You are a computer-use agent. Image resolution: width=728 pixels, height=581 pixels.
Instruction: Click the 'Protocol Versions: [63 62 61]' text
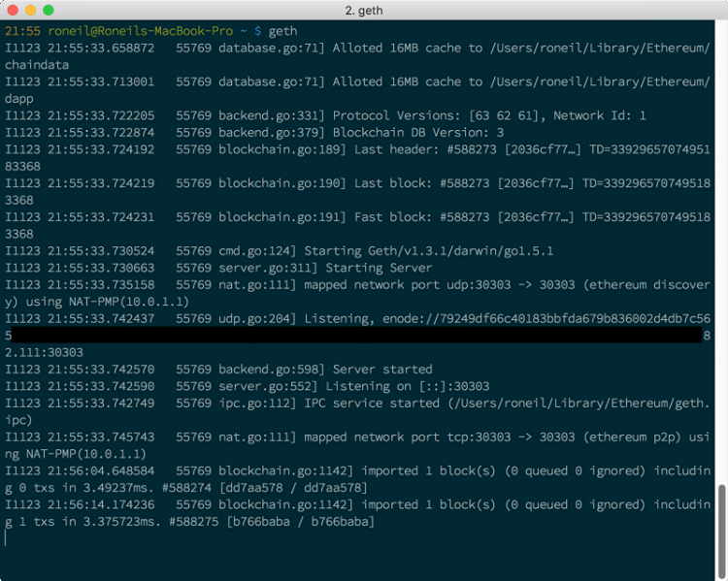(436, 115)
